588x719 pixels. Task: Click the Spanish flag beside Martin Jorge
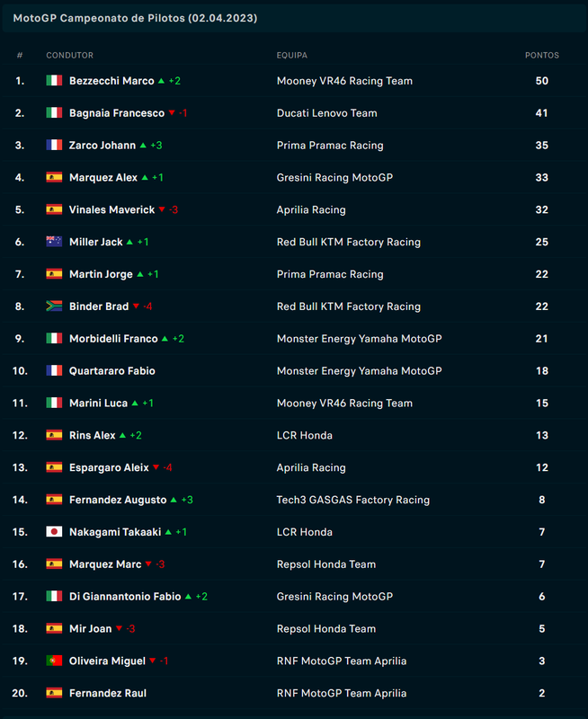click(x=54, y=274)
